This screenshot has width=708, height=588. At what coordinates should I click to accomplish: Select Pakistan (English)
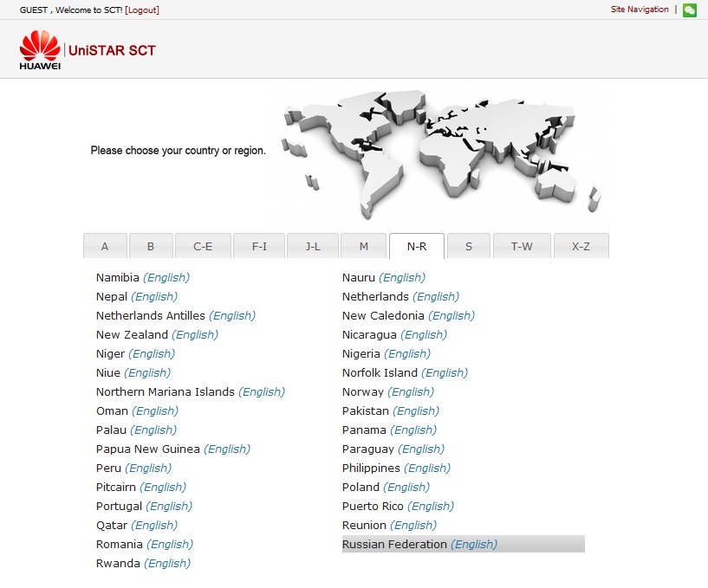point(391,410)
